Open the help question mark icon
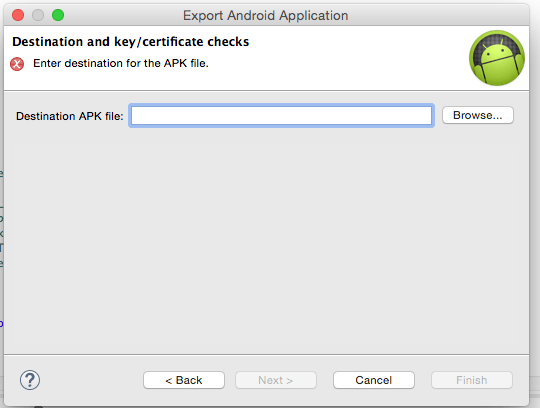The height and width of the screenshot is (408, 540). pyautogui.click(x=30, y=380)
